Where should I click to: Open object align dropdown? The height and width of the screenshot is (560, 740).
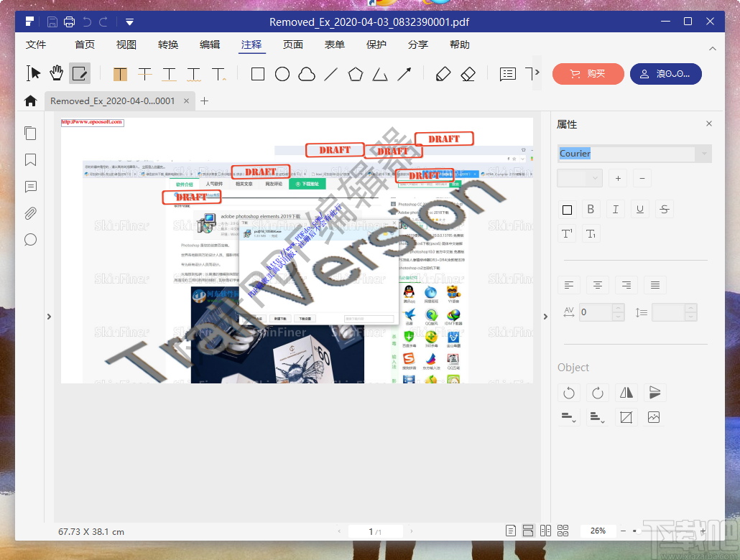[569, 417]
